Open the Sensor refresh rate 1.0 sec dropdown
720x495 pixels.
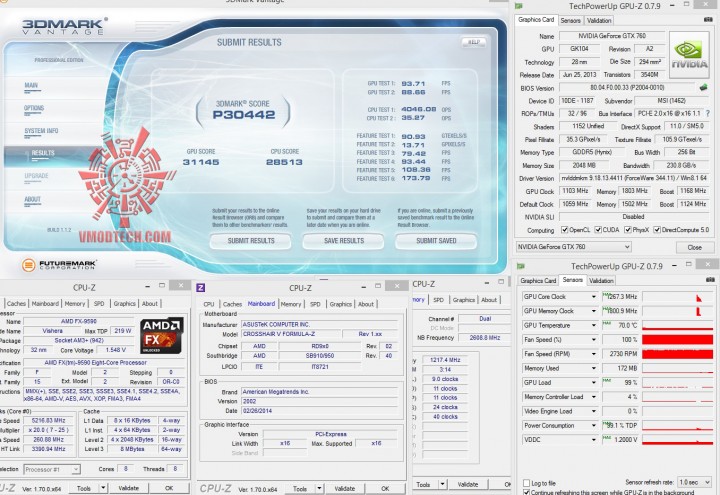point(695,482)
